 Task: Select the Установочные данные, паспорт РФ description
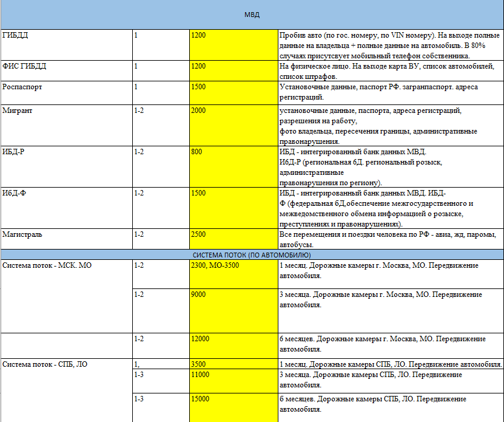point(391,93)
